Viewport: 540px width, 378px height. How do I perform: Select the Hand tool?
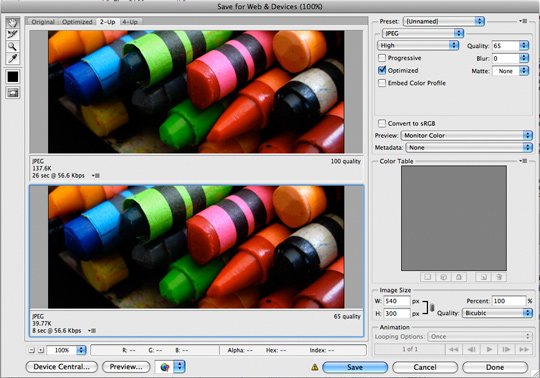pyautogui.click(x=13, y=23)
